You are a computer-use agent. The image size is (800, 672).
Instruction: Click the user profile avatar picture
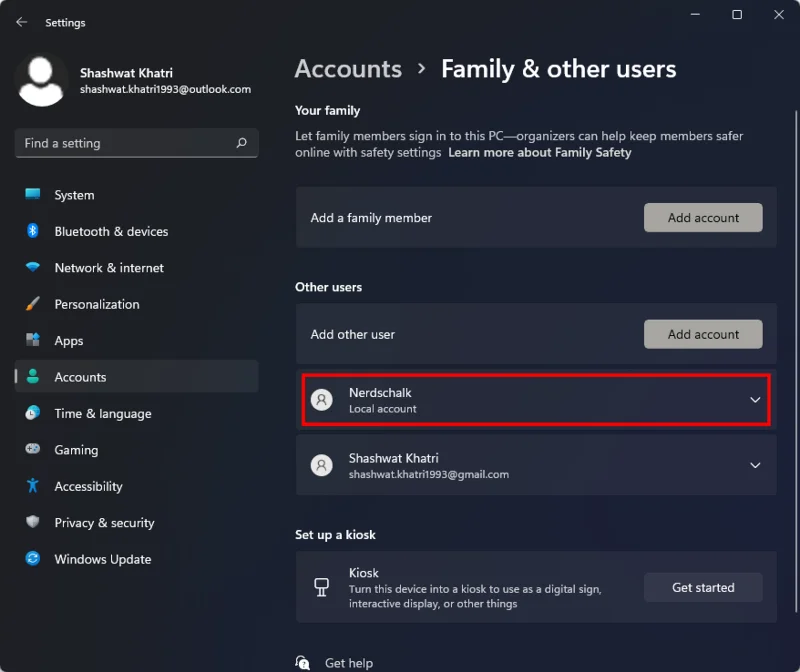(x=41, y=78)
